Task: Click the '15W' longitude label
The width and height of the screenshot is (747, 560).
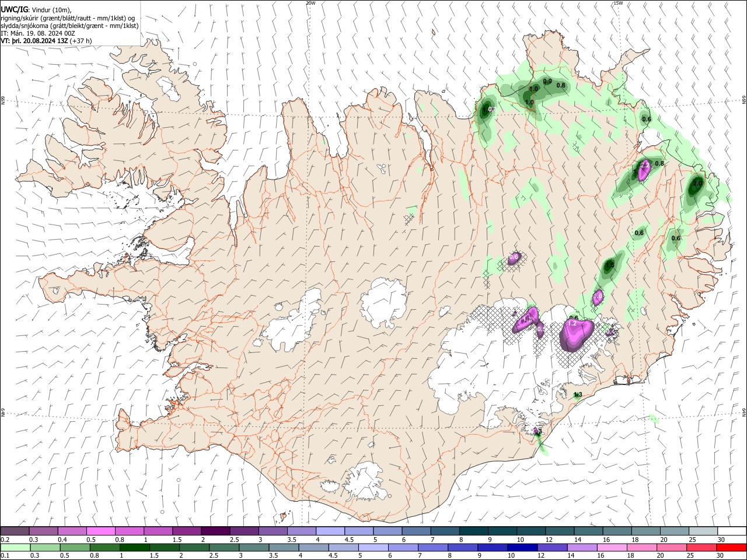Action: point(619,3)
